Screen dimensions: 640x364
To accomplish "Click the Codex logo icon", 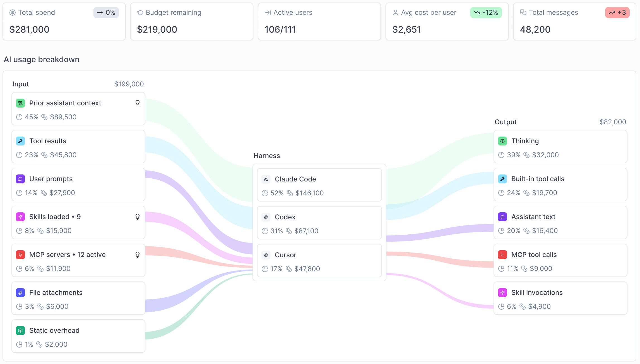I will pyautogui.click(x=266, y=217).
